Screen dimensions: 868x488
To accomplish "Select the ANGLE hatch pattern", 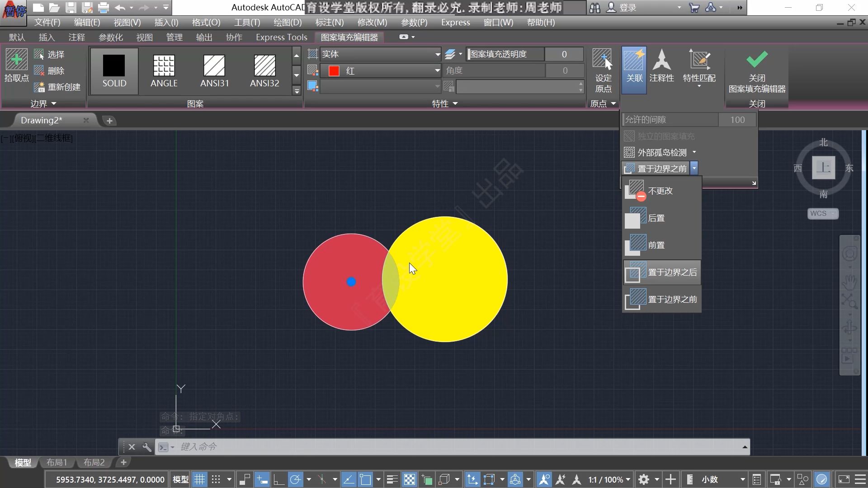I will point(164,71).
